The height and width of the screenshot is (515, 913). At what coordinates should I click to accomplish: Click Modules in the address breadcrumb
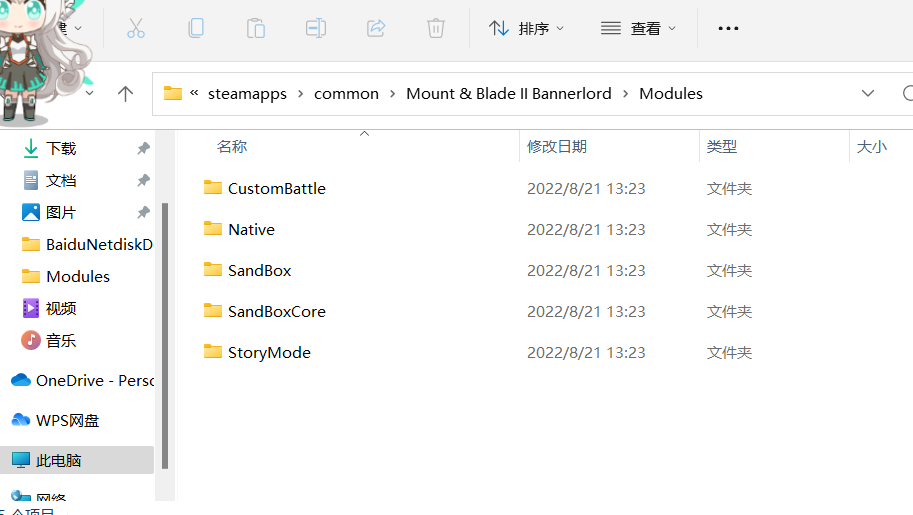tap(671, 94)
